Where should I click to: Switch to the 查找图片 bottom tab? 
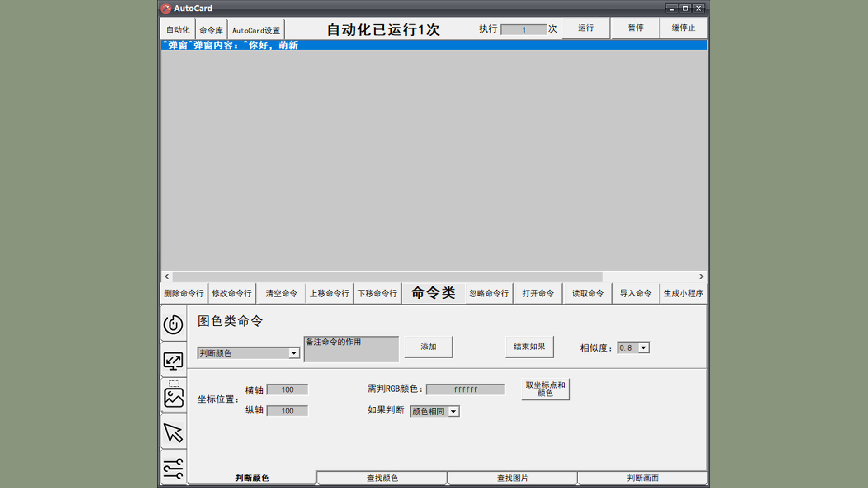[512, 478]
